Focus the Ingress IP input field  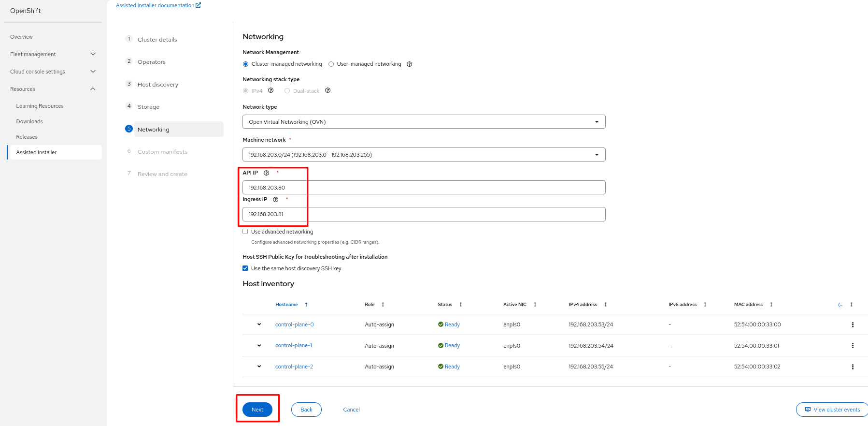(424, 214)
